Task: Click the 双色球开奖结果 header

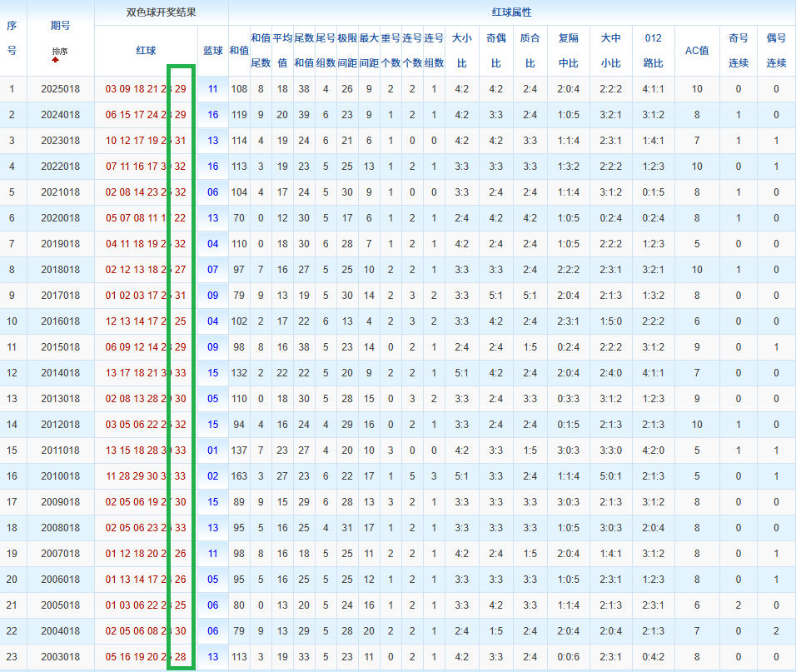Action: point(162,12)
